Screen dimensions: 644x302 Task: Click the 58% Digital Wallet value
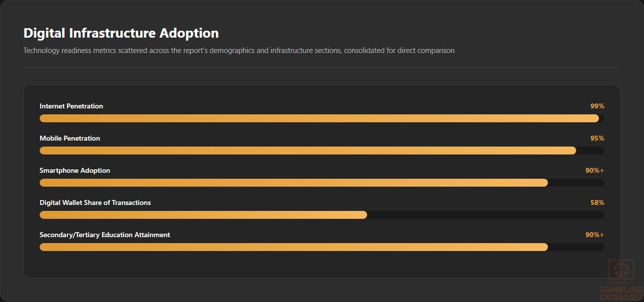[x=597, y=202]
